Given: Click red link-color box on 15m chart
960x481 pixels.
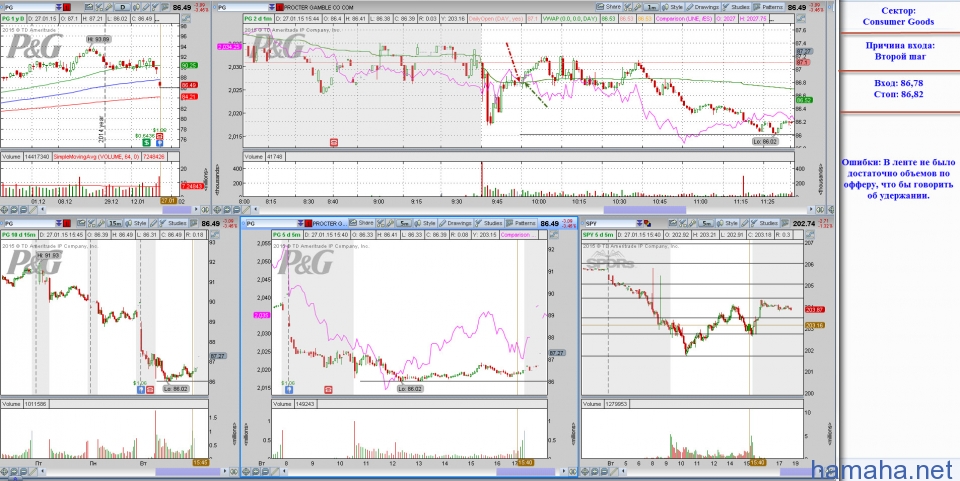Looking at the screenshot, I should [x=67, y=223].
